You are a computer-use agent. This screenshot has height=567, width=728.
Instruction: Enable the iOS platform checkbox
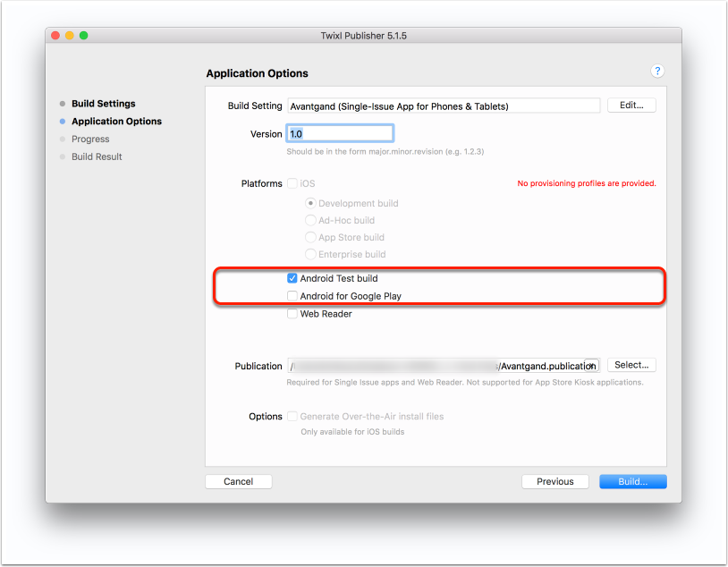tap(292, 183)
